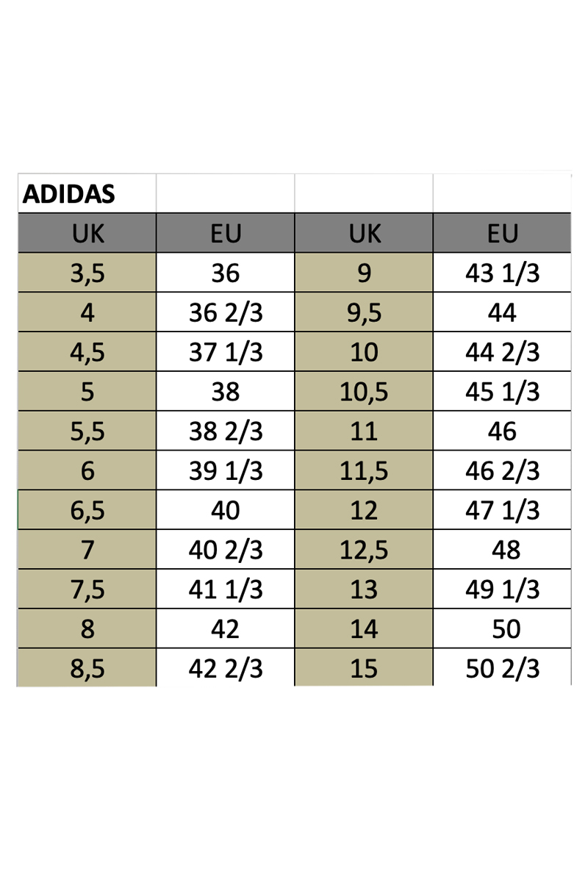Screen dimensions: 588x882
Task: Click the UK 8,5 size cell
Action: pyautogui.click(x=87, y=669)
